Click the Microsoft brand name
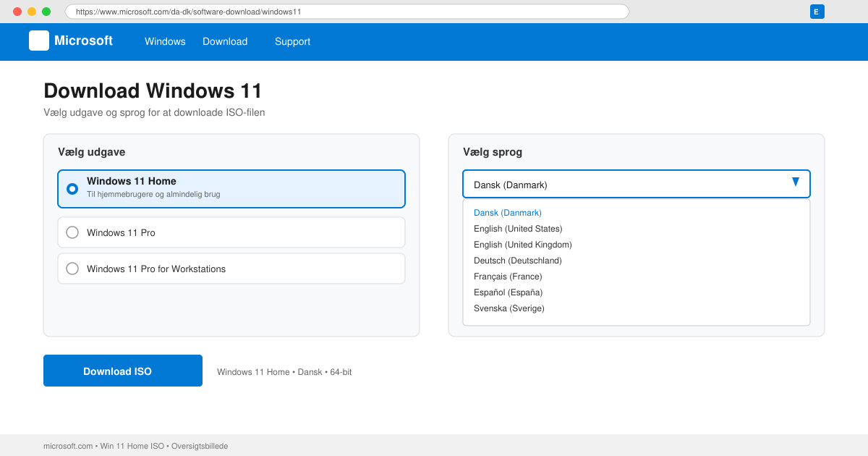 click(x=83, y=41)
